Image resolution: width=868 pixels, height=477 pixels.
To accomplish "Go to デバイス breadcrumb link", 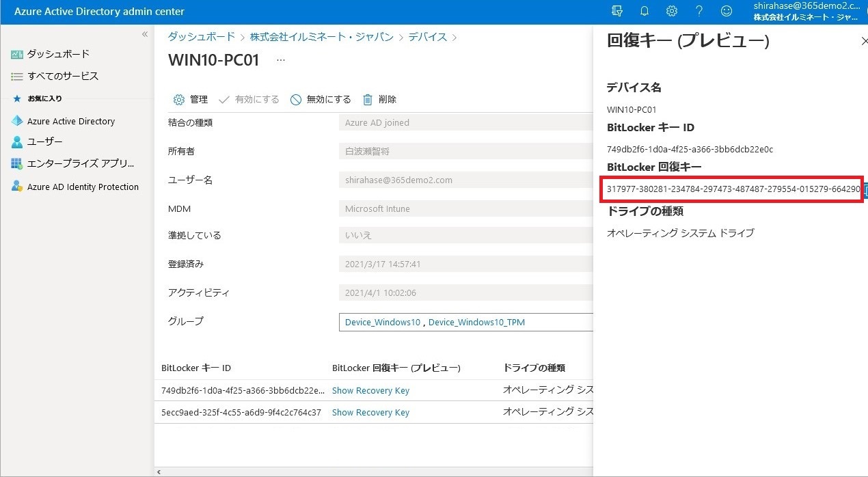I will (428, 37).
